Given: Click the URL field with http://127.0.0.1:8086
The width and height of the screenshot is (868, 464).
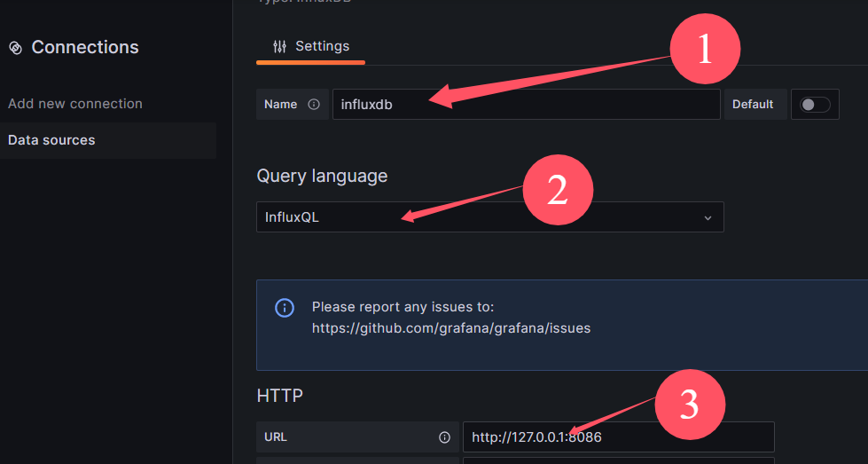Looking at the screenshot, I should pyautogui.click(x=618, y=436).
